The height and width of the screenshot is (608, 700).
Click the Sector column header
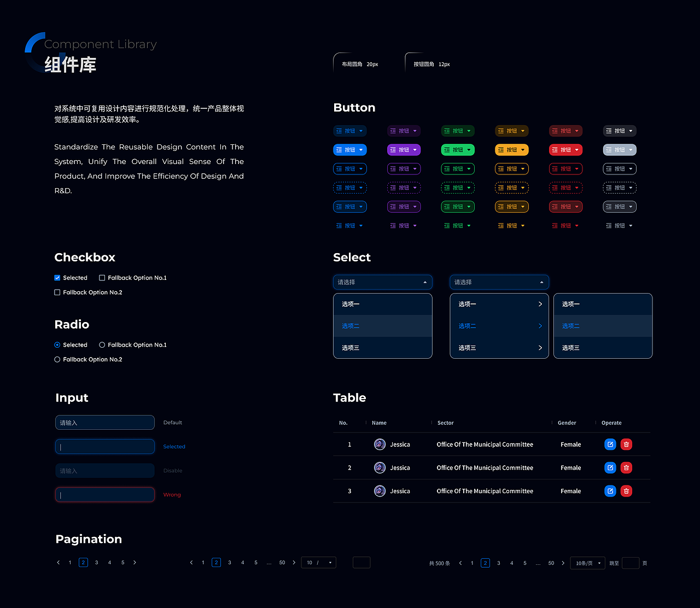pos(445,423)
